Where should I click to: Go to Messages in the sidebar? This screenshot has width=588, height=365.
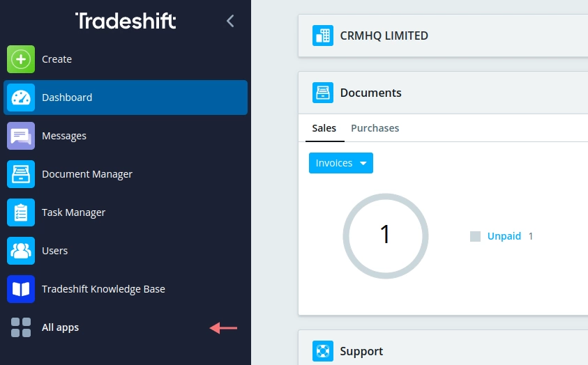pyautogui.click(x=64, y=136)
